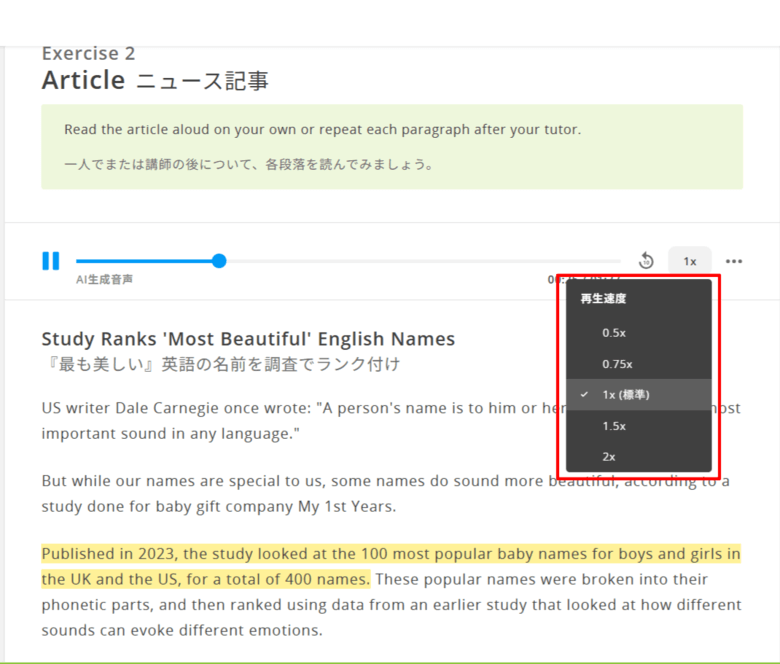Open the three-dot more options menu
Screen dimensions: 780x664
coord(734,261)
